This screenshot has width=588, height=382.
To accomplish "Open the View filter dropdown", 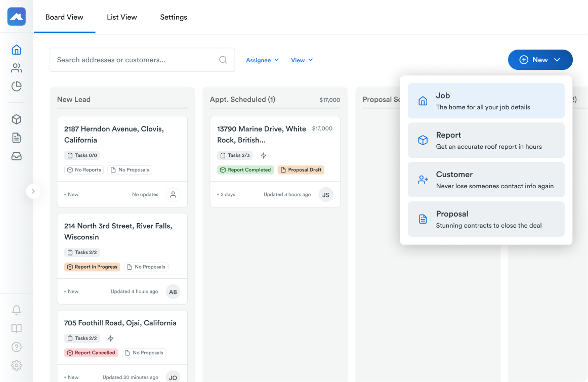I will [302, 60].
